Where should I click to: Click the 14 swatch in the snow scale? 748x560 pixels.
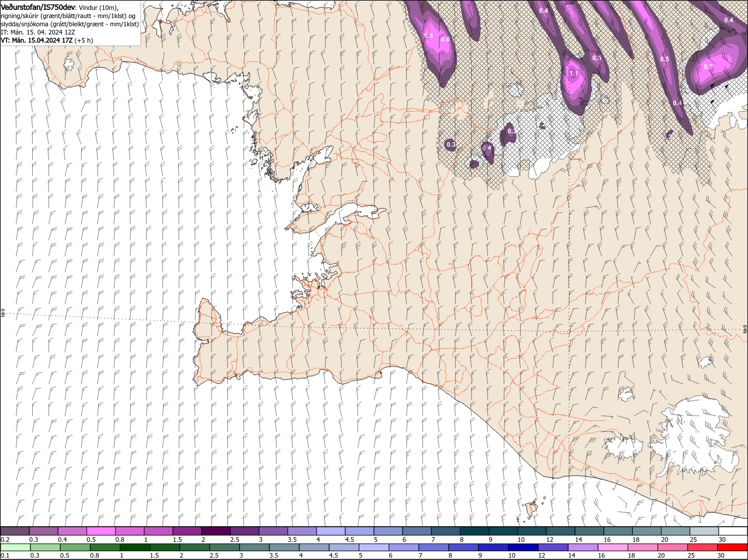590,531
